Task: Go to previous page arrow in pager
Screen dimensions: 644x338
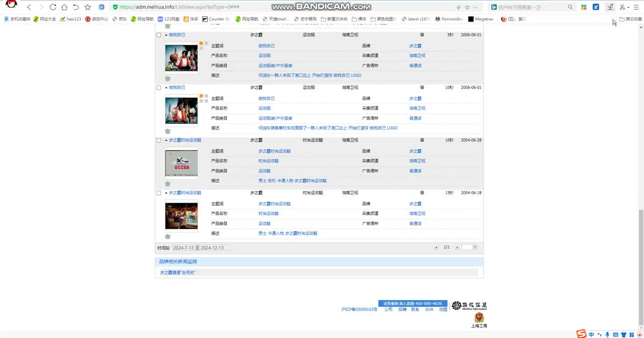Action: [437, 247]
